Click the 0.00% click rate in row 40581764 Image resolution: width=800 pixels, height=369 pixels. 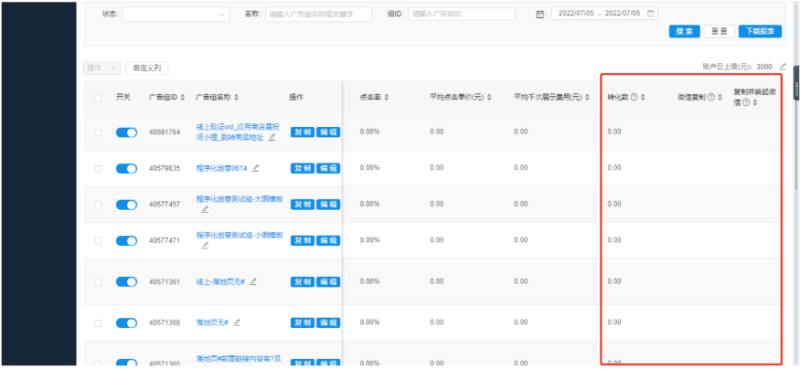point(369,132)
